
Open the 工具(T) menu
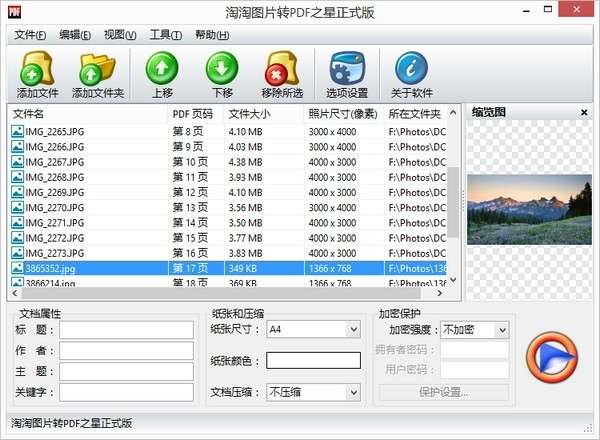tap(166, 35)
